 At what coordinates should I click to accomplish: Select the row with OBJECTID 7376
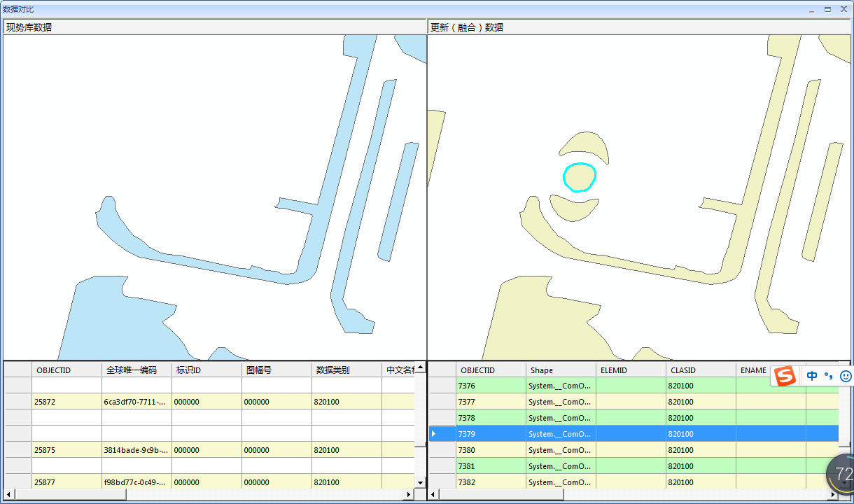pyautogui.click(x=490, y=386)
